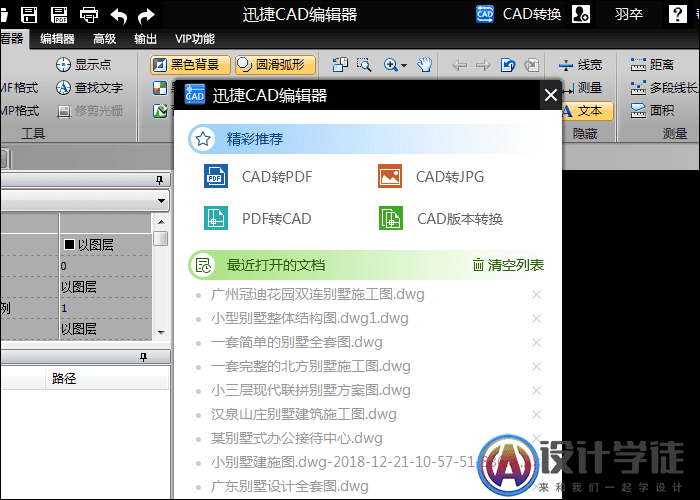Open the CAD转JPG link

click(450, 177)
